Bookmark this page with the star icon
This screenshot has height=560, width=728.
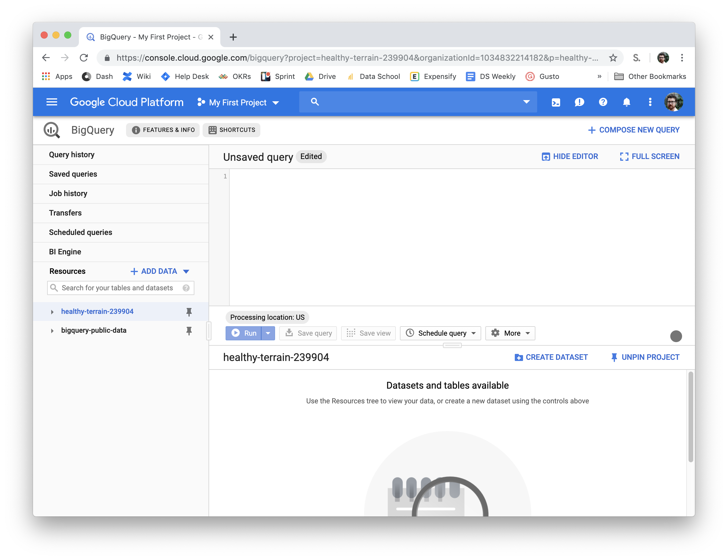click(613, 58)
